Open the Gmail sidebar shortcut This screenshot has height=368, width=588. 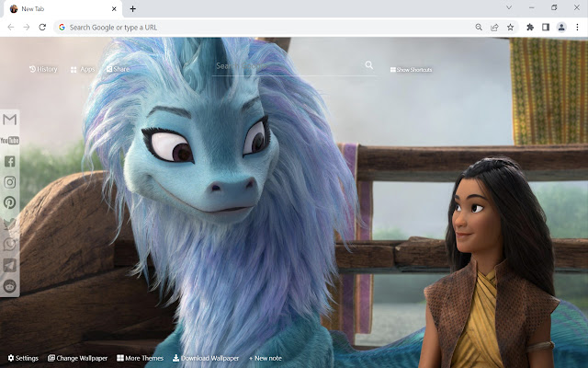(x=10, y=120)
